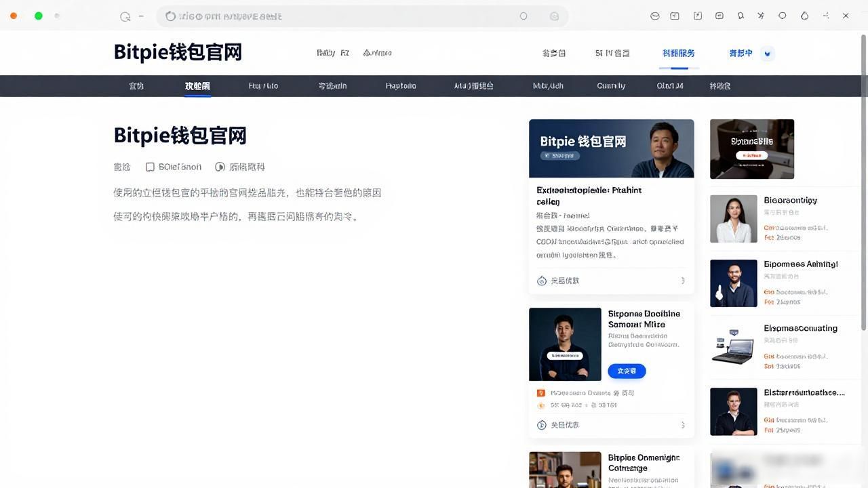
Task: Open the blue chevron dropdown in the site header
Action: [768, 54]
